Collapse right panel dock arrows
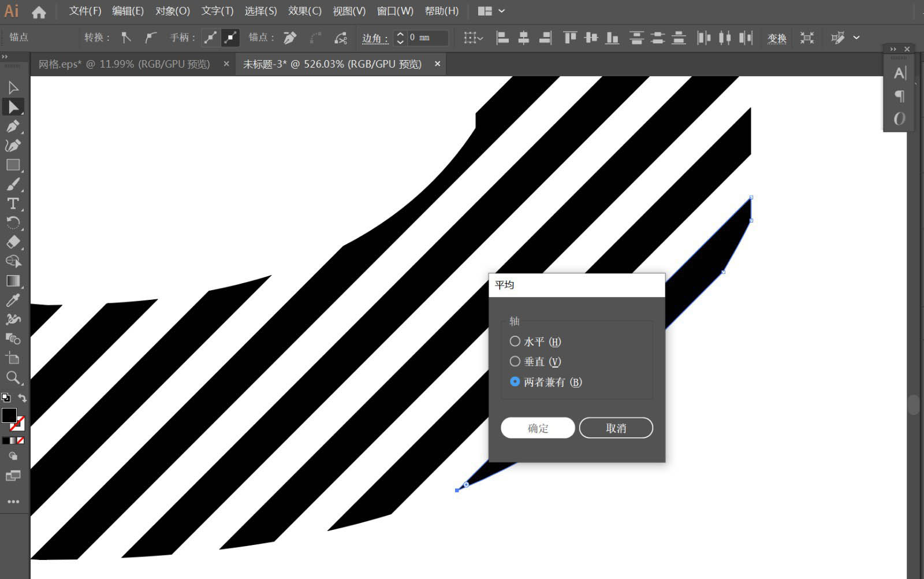Screen dimensions: 924x579 [x=893, y=49]
